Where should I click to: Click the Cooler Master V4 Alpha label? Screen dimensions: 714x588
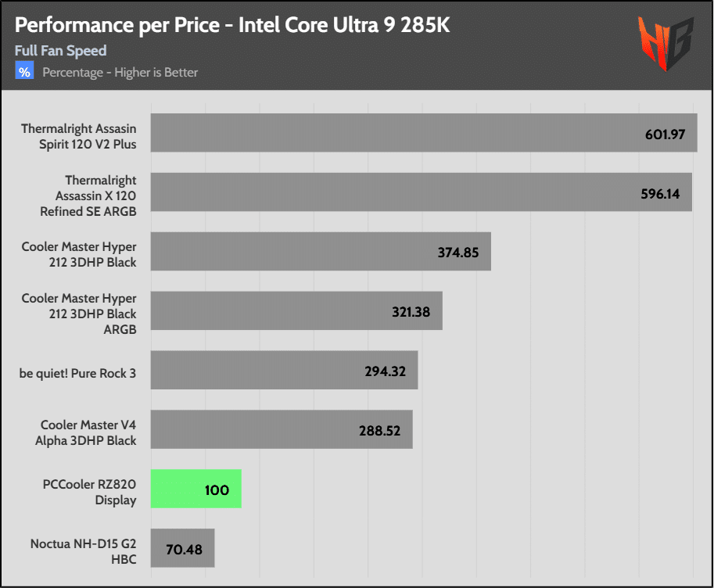pos(88,433)
